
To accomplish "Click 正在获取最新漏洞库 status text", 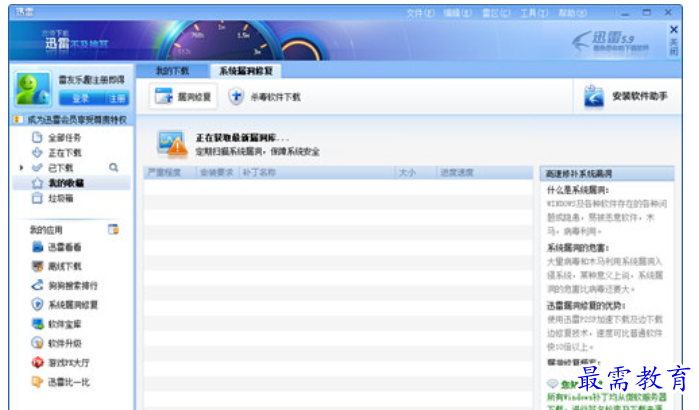I will point(242,138).
